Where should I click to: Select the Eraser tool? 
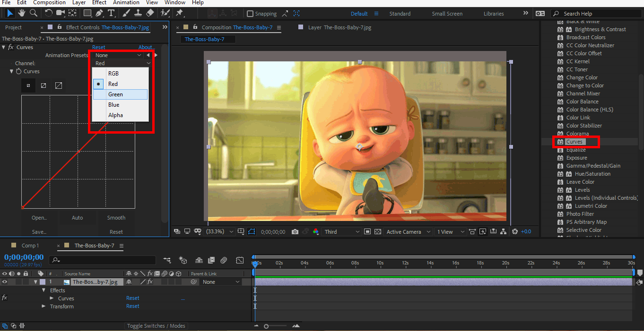[150, 13]
